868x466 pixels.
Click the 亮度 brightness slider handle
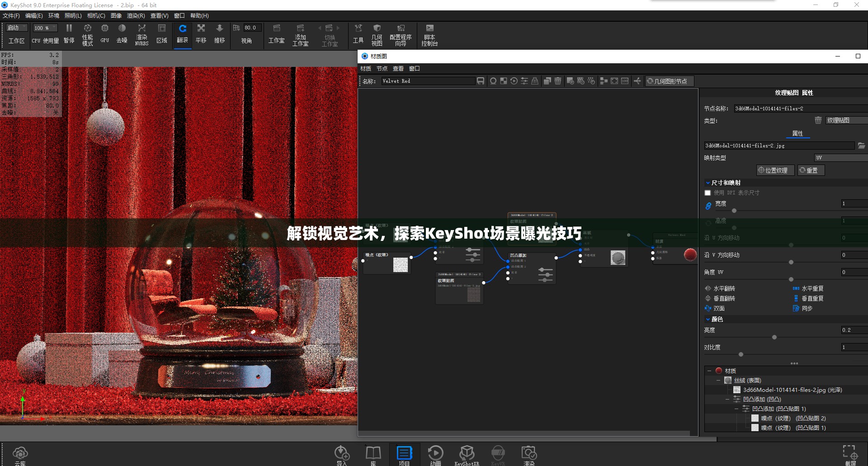(774, 338)
